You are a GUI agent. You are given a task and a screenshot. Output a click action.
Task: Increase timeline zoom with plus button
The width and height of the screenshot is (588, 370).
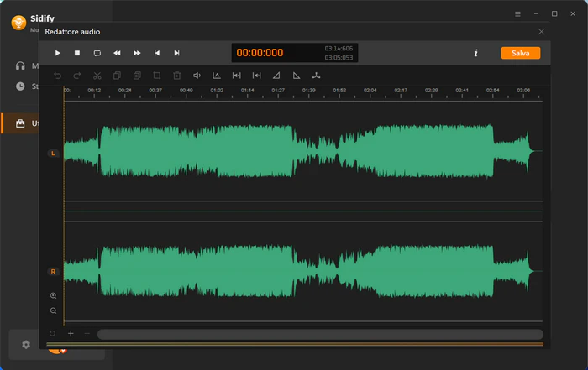pos(71,333)
